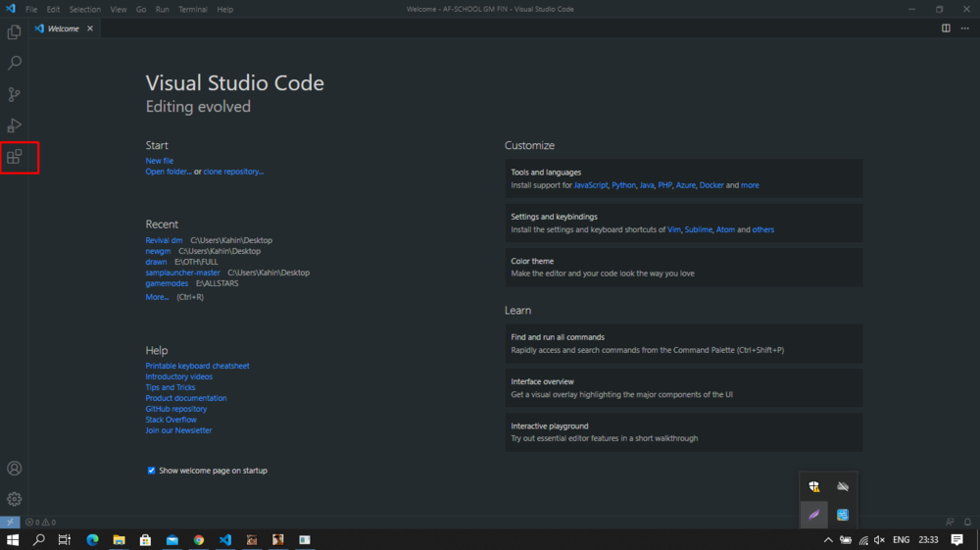Unmute the volume speaker tray icon
The width and height of the screenshot is (980, 550).
tap(879, 540)
